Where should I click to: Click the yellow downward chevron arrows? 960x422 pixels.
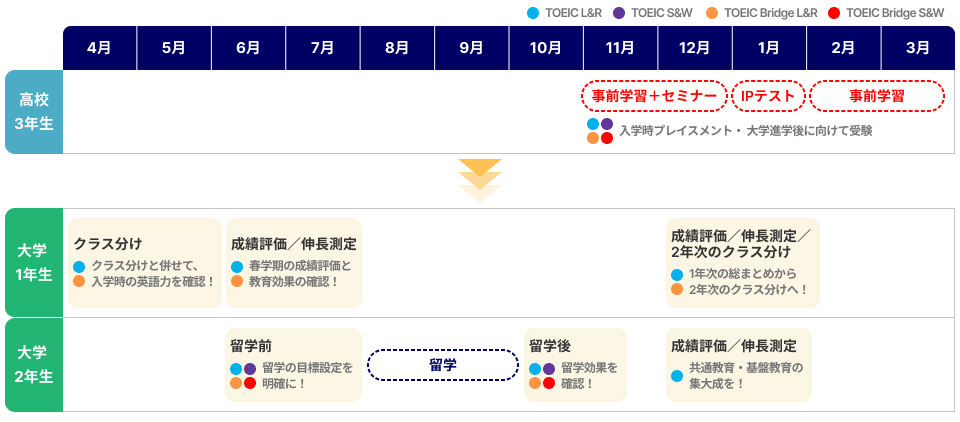pyautogui.click(x=480, y=181)
